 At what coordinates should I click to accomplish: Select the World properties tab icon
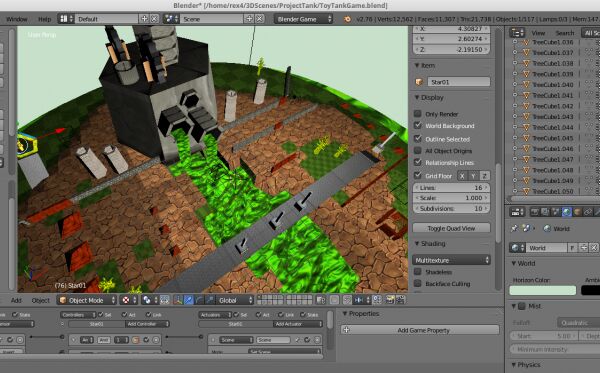(567, 212)
